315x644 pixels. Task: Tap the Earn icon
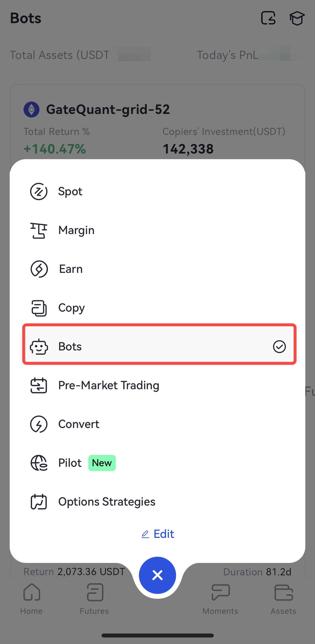(x=39, y=269)
